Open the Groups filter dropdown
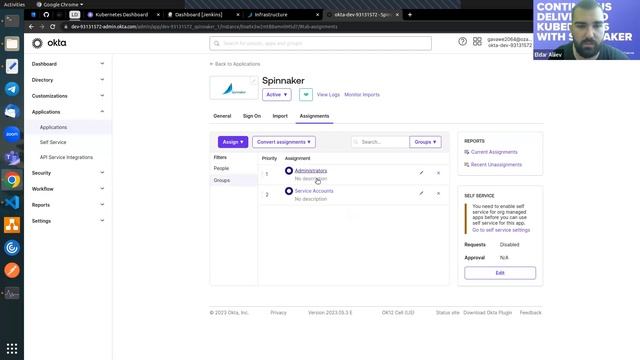This screenshot has width=640, height=360. point(425,142)
